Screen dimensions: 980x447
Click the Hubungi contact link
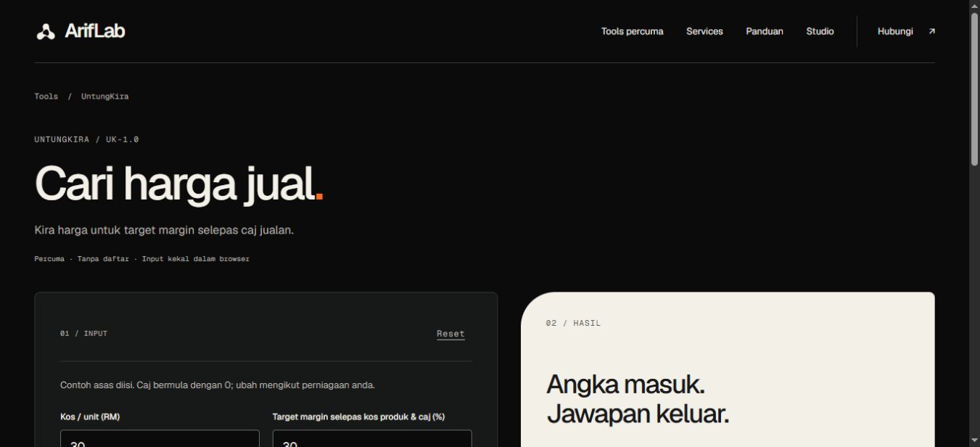point(895,31)
